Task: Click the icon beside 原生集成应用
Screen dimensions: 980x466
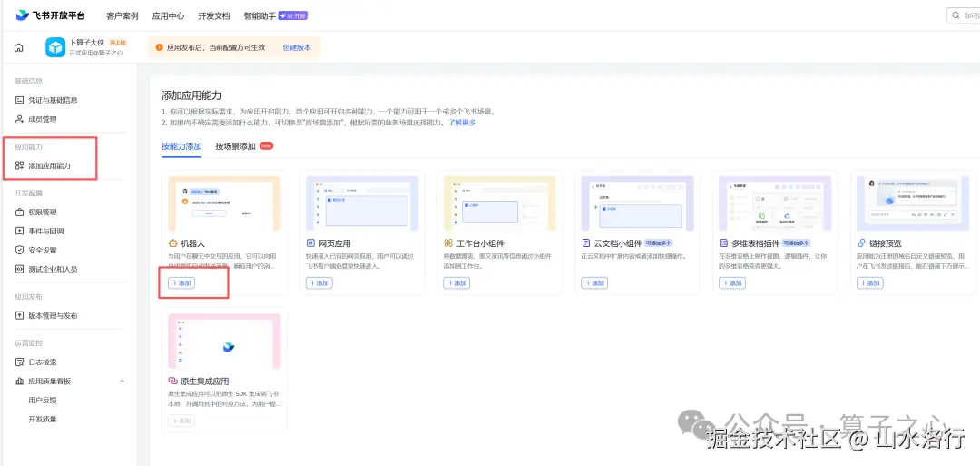Action: [173, 381]
